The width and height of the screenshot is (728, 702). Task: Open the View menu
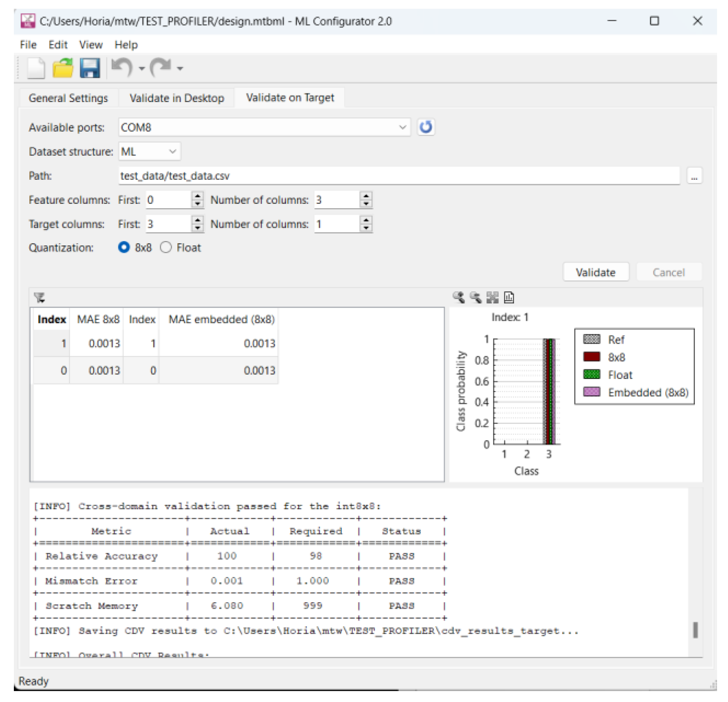(x=90, y=45)
